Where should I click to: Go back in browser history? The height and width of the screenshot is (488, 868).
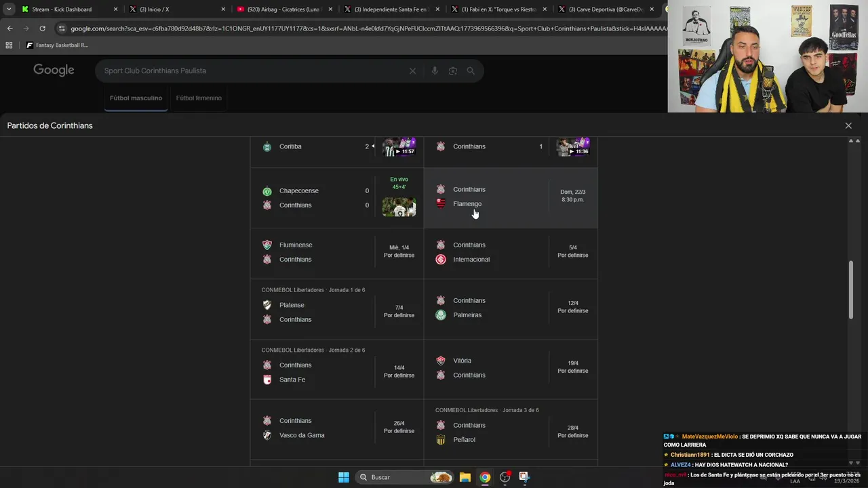pos(9,28)
